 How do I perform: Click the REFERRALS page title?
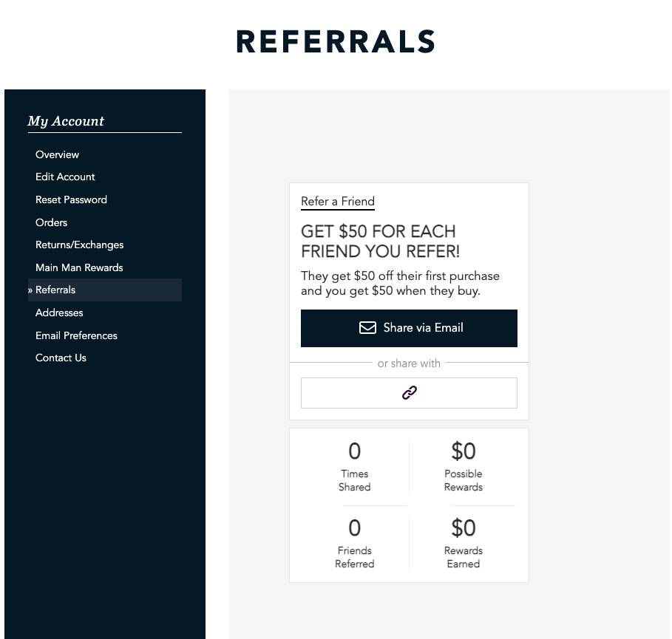coord(336,41)
